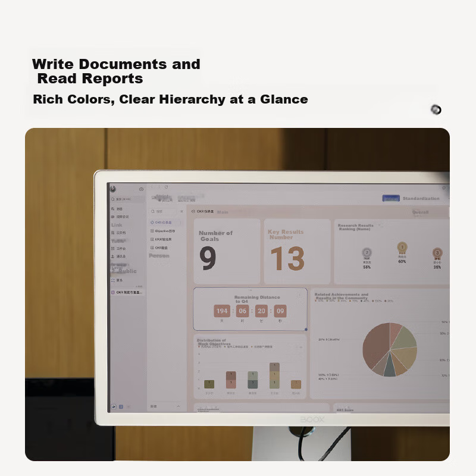Click the OKR item below KR item

159,248
